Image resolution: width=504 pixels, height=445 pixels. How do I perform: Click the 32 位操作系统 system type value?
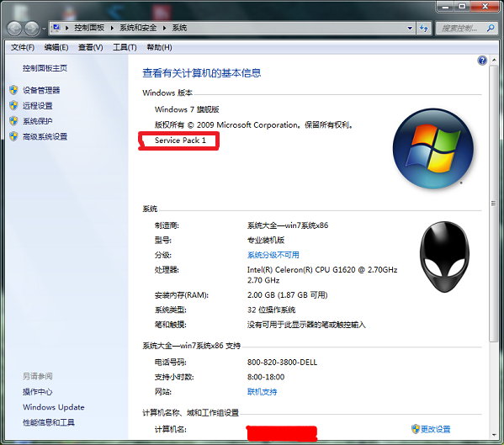[271, 310]
